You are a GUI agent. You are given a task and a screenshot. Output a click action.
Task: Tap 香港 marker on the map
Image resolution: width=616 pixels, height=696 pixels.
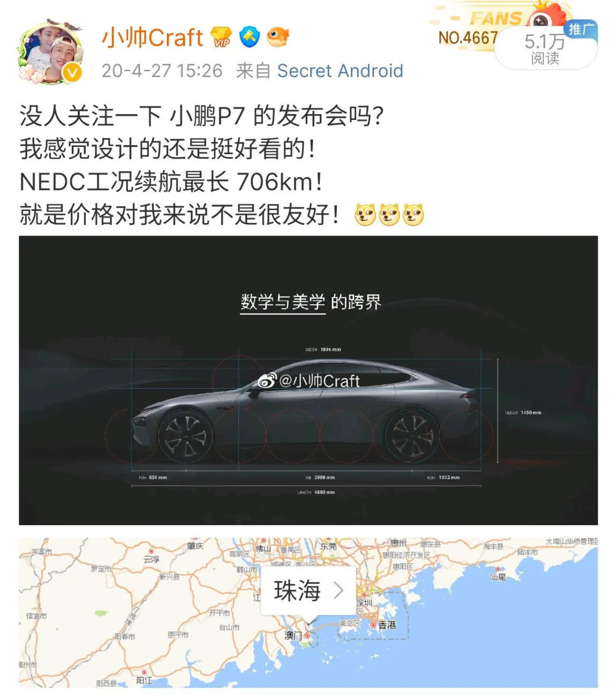pyautogui.click(x=383, y=625)
